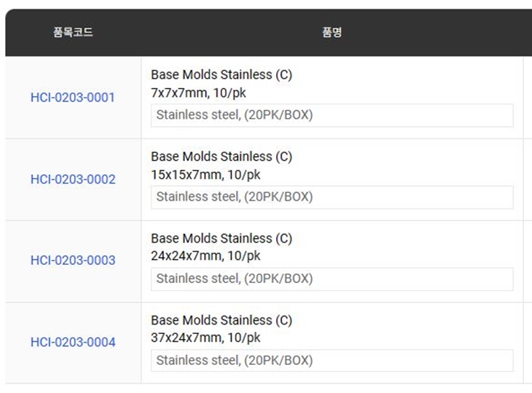This screenshot has height=393, width=532.
Task: Click the cut-off header cell right of 품명
Action: [x=527, y=32]
